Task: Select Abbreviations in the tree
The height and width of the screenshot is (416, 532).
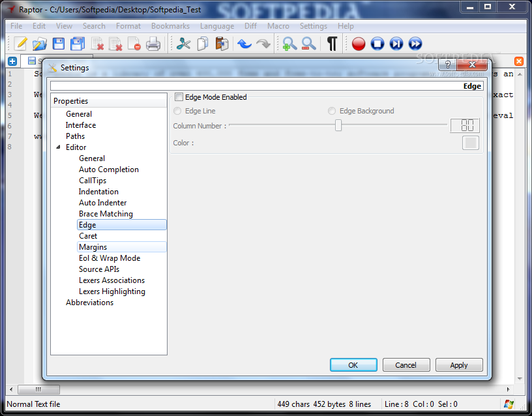Action: [89, 303]
